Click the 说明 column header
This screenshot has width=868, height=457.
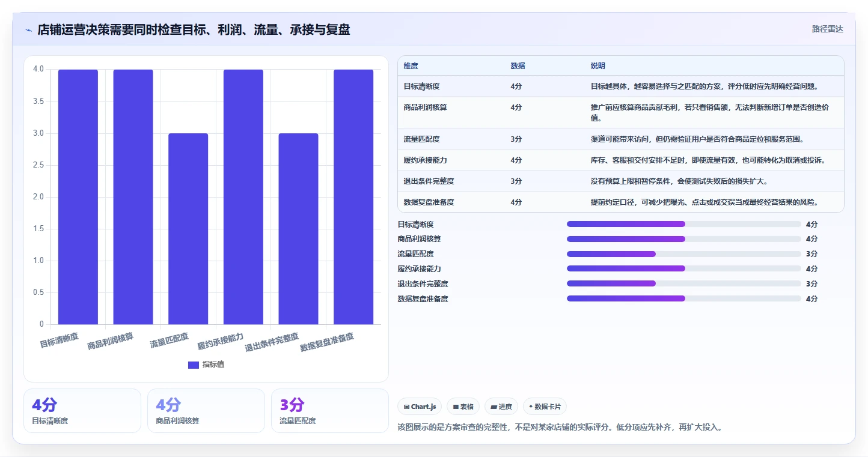coord(598,66)
